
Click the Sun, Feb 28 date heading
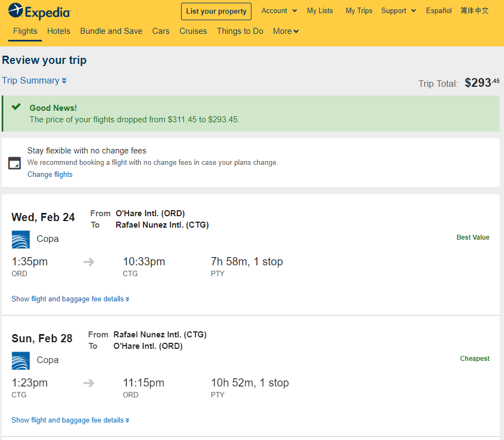(42, 338)
